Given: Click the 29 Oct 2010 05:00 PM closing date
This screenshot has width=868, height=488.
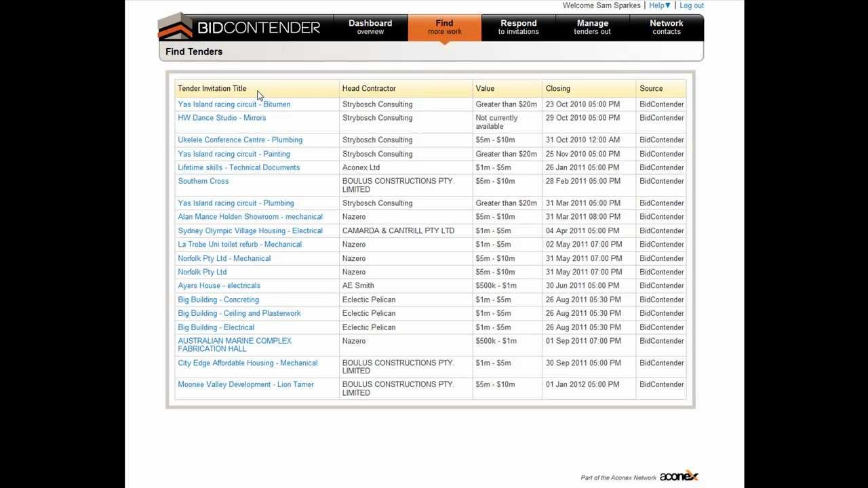Looking at the screenshot, I should [583, 118].
